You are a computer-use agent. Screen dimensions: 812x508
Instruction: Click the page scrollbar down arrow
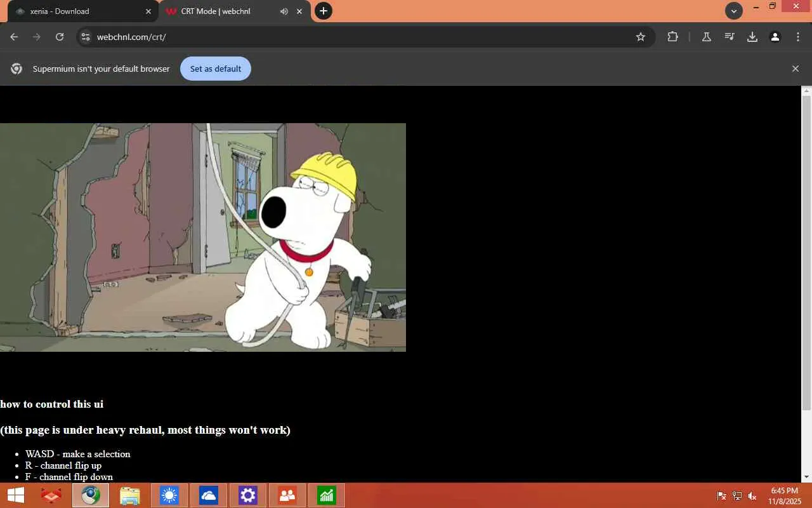(x=806, y=477)
